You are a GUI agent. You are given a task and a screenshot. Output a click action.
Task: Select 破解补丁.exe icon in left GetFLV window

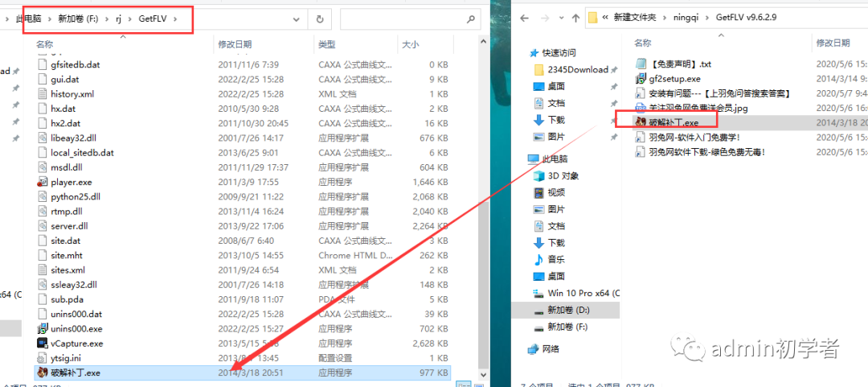(x=43, y=373)
